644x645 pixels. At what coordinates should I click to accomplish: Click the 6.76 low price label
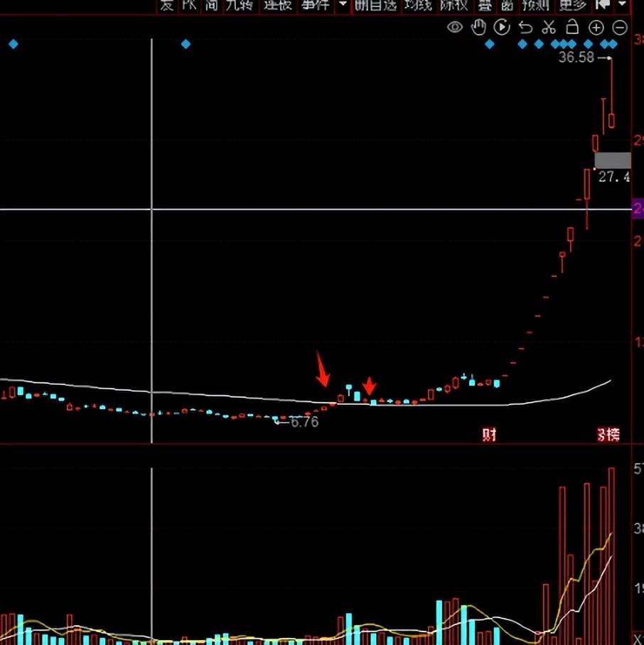click(304, 422)
